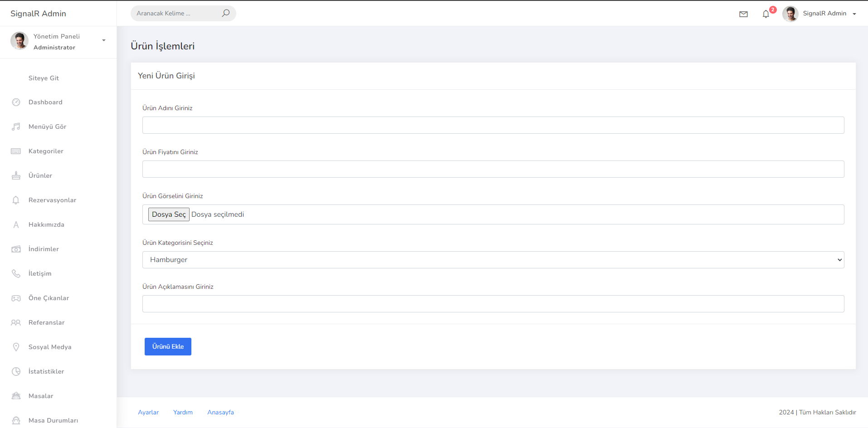Click the Referanslar people icon in sidebar

click(x=16, y=322)
